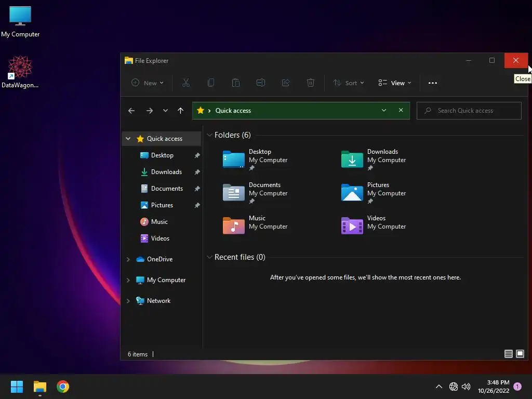532x399 pixels.
Task: Click File Explorer in the taskbar
Action: pyautogui.click(x=39, y=387)
